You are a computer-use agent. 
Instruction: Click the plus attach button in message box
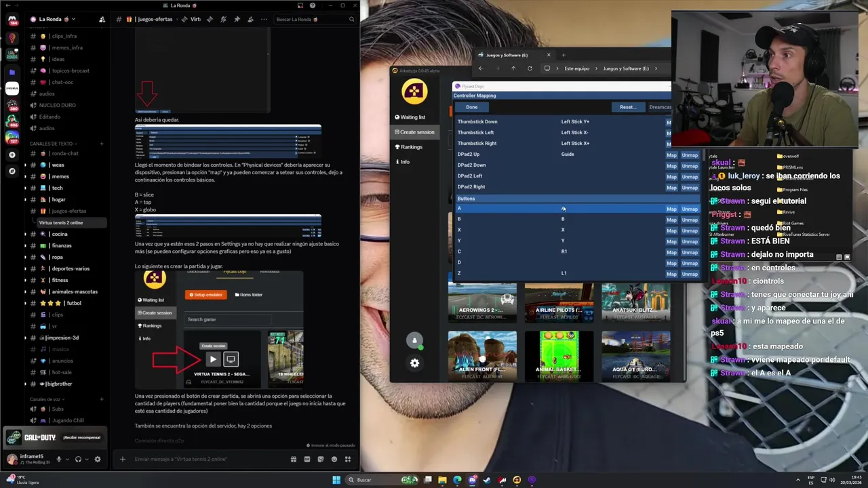(122, 460)
